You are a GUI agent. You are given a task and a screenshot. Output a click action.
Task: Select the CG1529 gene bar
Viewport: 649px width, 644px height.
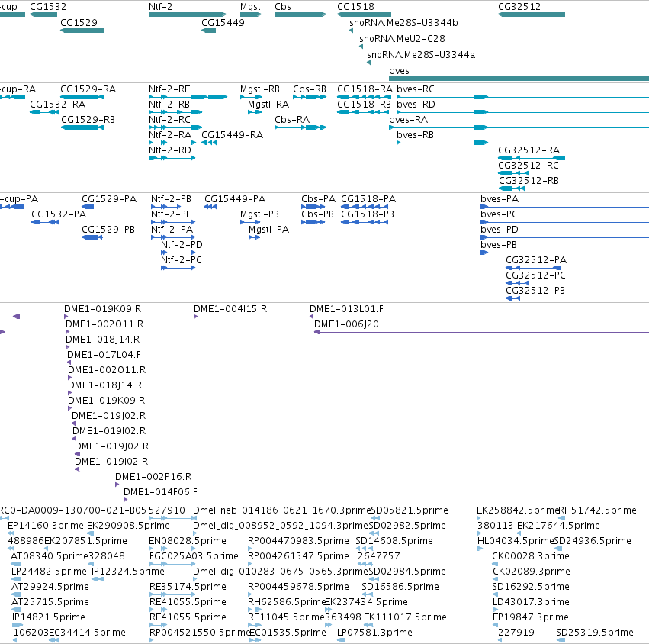(82, 31)
